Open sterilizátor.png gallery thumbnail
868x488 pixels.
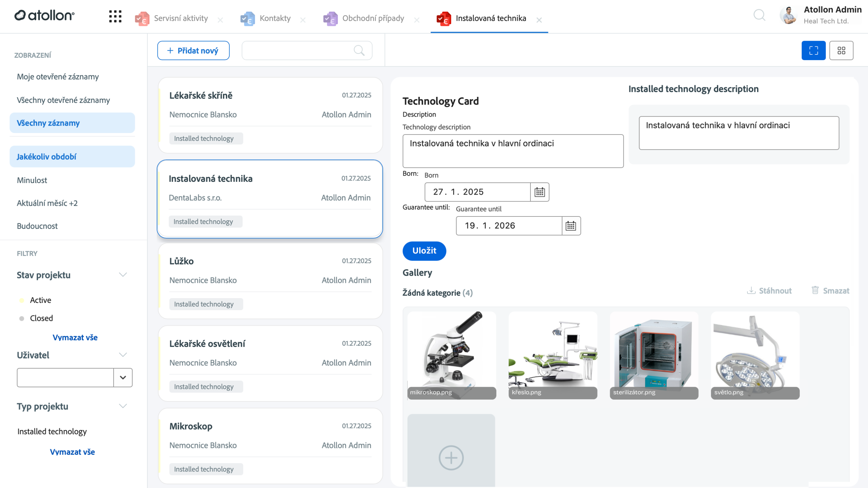(654, 355)
